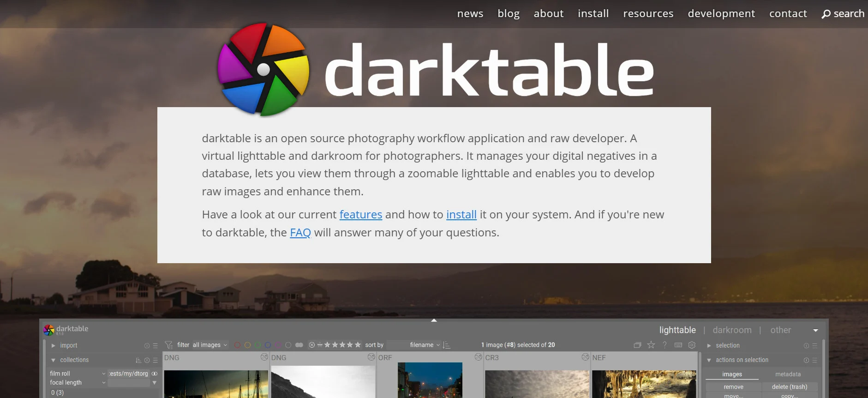Click the sort order direction icon after filename
Screen dimensions: 868x398
point(446,345)
